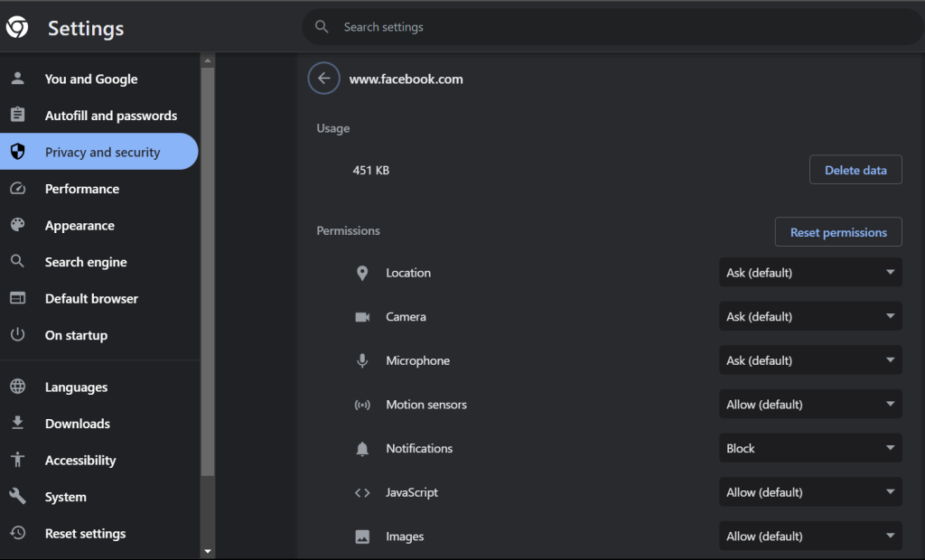Click the Usage section heading
Viewport: 925px width, 560px height.
coord(333,128)
